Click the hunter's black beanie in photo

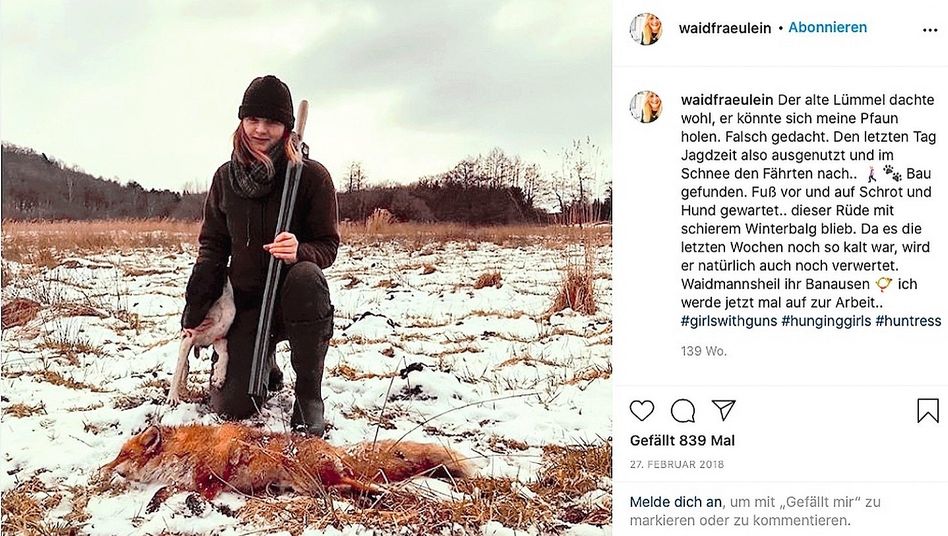[x=266, y=100]
